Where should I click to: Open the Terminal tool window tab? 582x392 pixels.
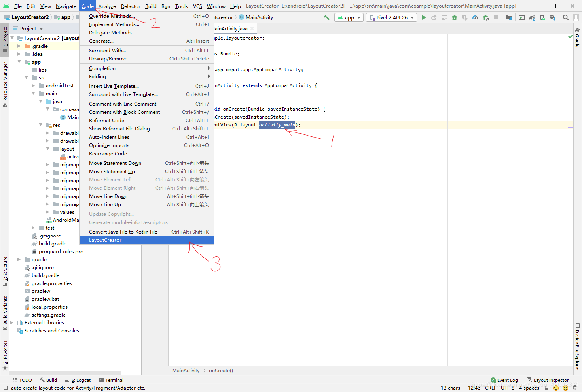(x=111, y=380)
